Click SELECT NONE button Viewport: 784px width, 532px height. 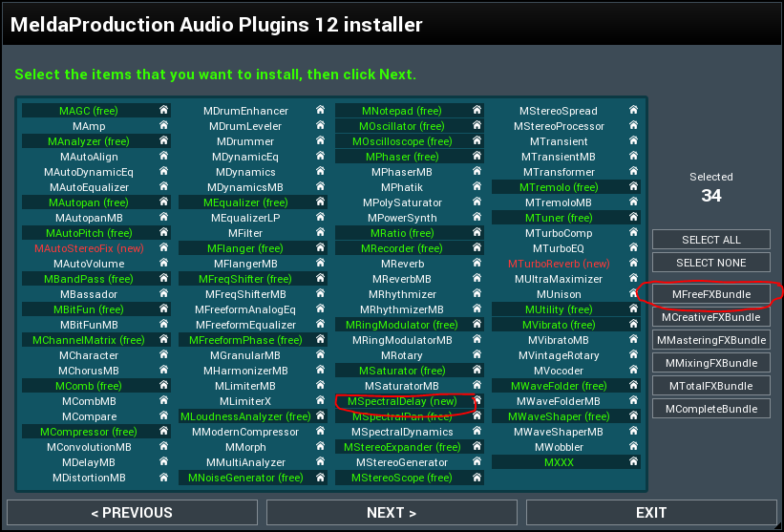tap(711, 263)
